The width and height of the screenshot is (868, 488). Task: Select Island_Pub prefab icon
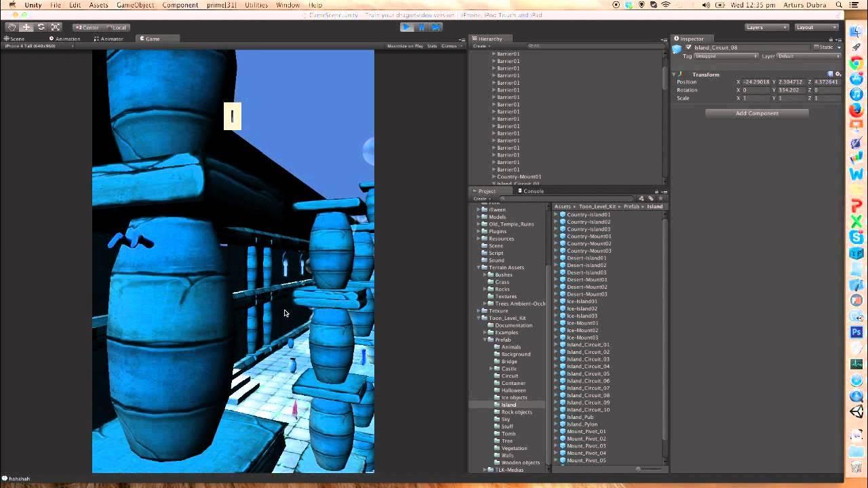pos(562,417)
